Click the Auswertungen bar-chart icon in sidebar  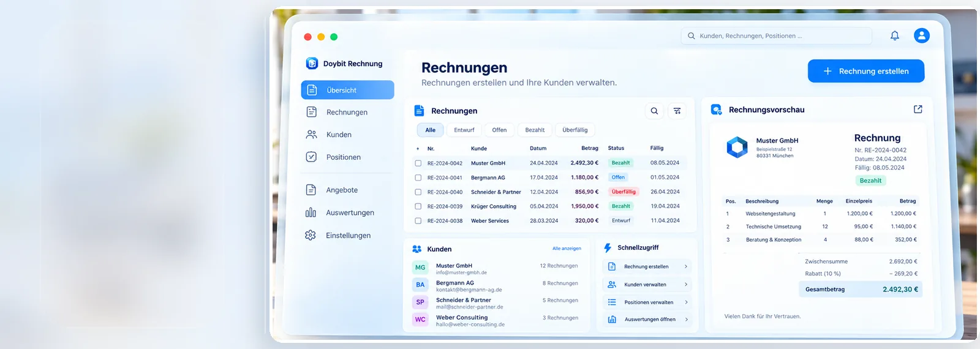pyautogui.click(x=311, y=212)
